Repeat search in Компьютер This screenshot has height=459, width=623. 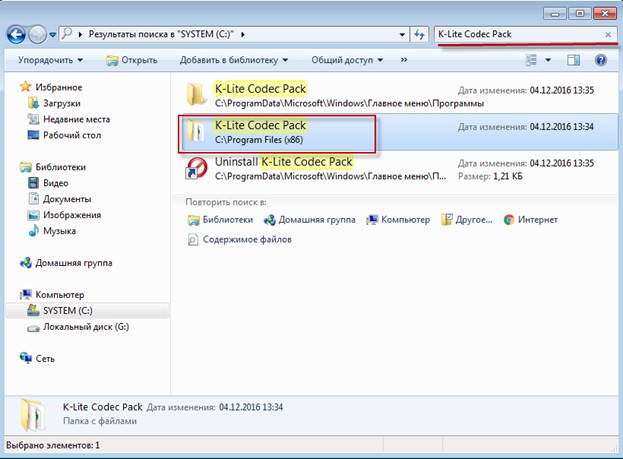pos(398,220)
